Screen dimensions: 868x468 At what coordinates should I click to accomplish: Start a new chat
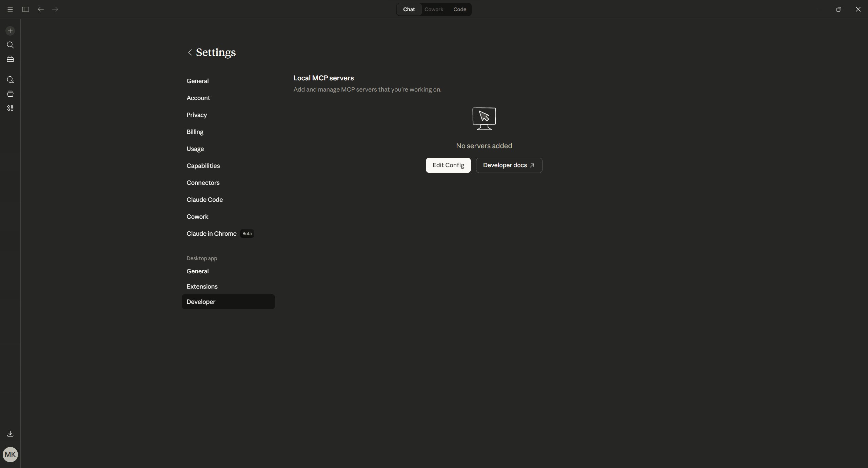10,31
